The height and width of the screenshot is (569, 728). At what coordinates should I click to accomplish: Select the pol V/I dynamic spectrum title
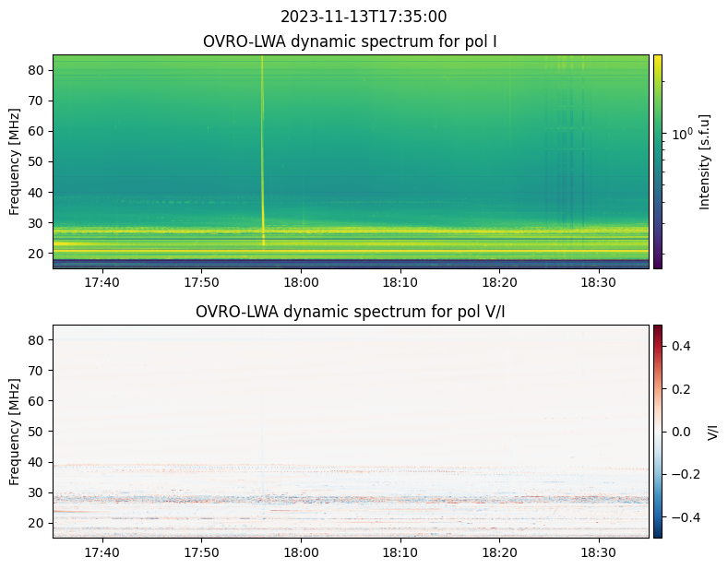pyautogui.click(x=350, y=312)
